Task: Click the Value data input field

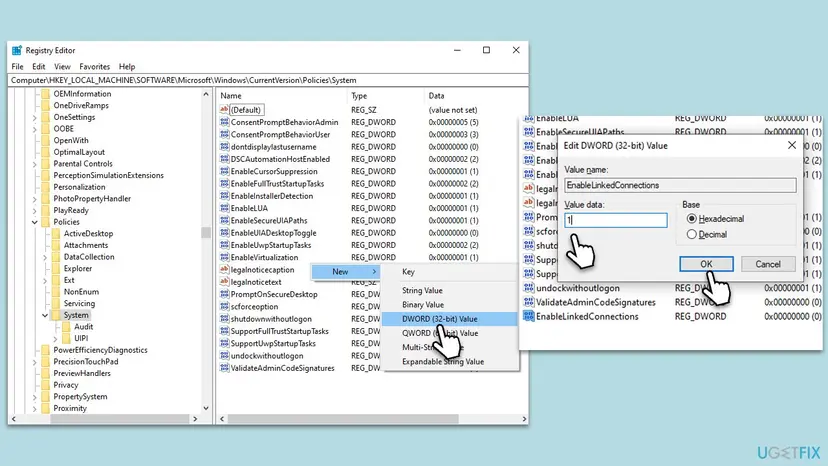Action: [x=616, y=220]
